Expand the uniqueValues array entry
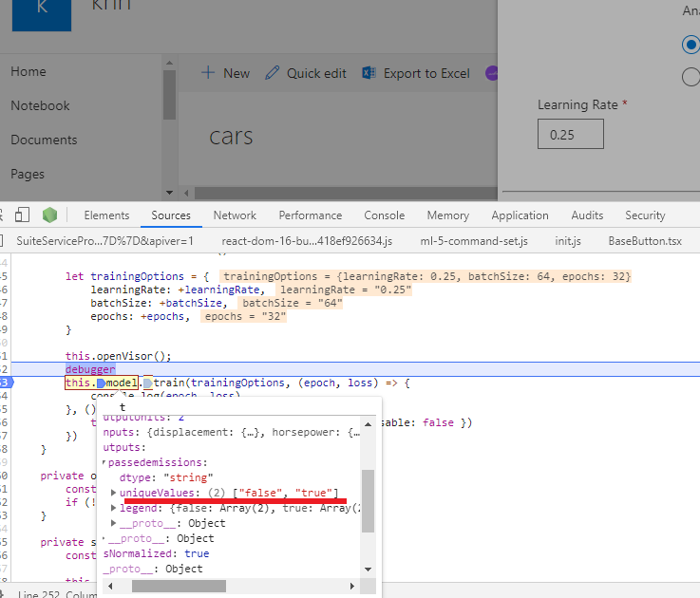The height and width of the screenshot is (598, 700). click(x=114, y=493)
